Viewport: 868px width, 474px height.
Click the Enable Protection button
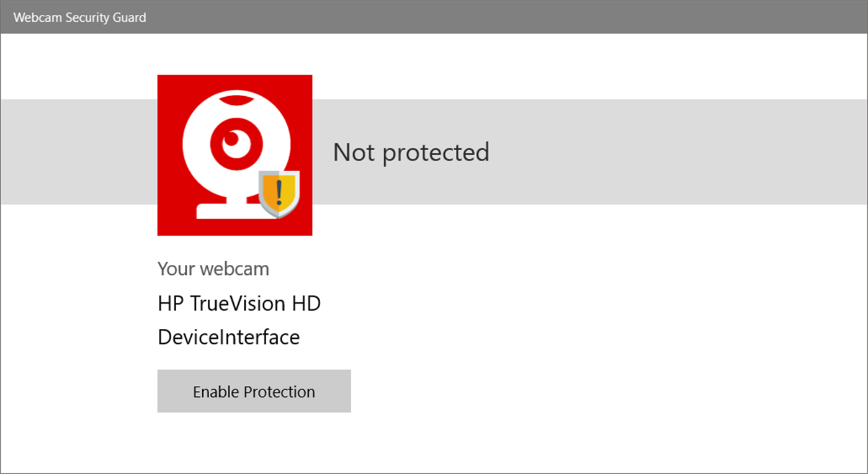pos(254,391)
